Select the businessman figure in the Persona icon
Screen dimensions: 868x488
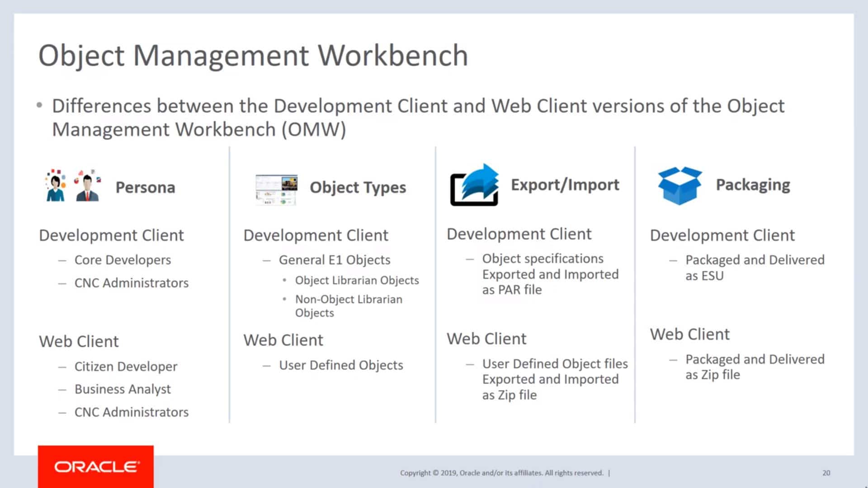coord(89,190)
